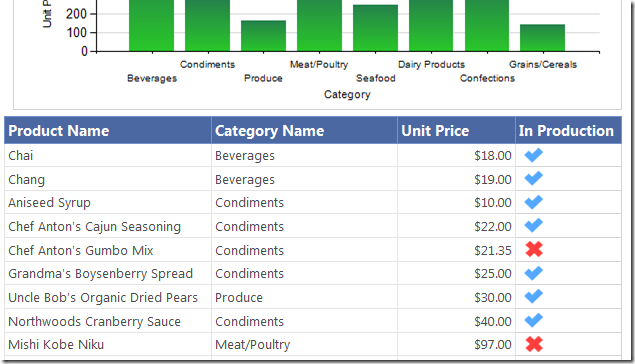
Task: Click red X icon for Chef Anton's Gumbo Mix
Action: pos(534,249)
